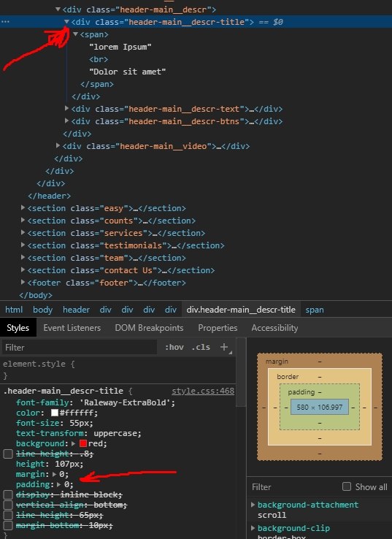This screenshot has height=539, width=392.
Task: Select the "lorem Ipsum" text node
Action: click(x=120, y=47)
